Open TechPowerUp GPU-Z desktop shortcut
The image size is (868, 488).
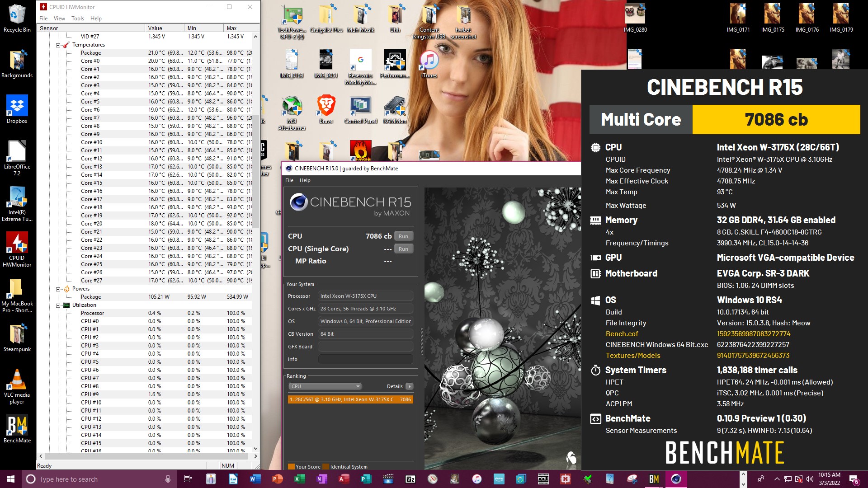coord(292,22)
